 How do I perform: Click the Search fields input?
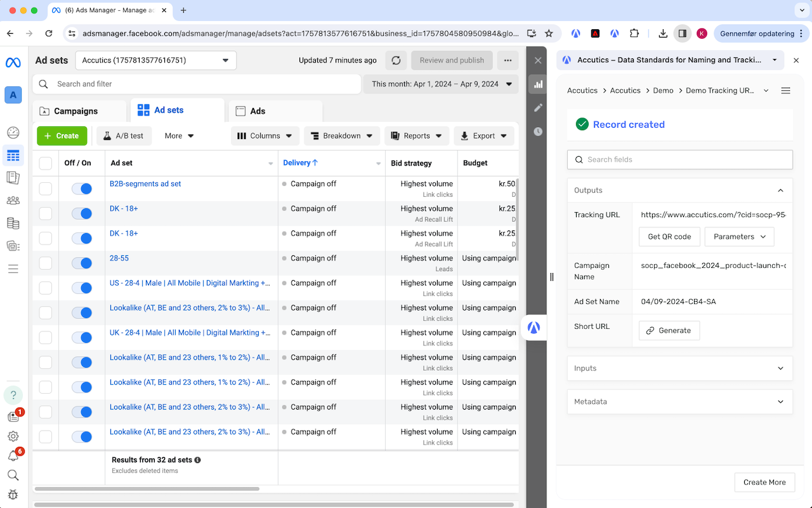pyautogui.click(x=680, y=159)
